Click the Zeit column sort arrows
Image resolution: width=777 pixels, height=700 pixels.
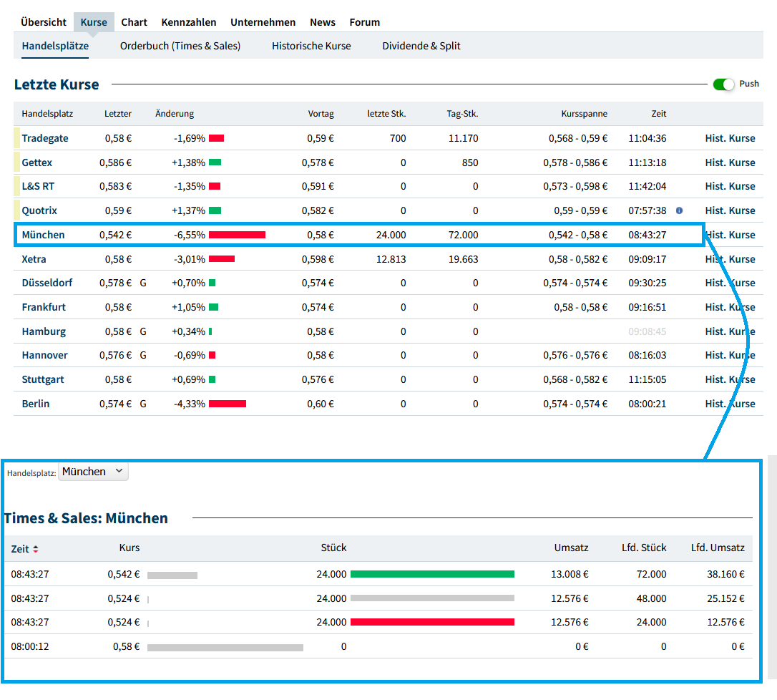[36, 549]
